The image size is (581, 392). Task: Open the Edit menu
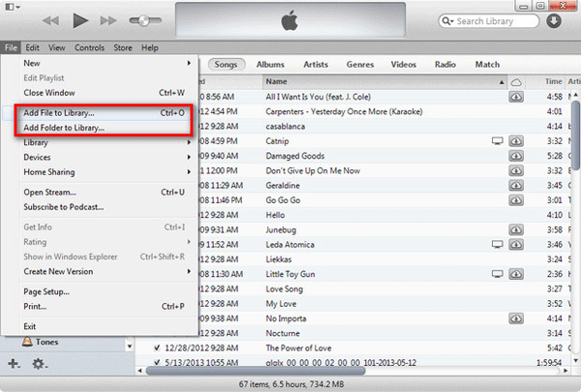tap(32, 47)
